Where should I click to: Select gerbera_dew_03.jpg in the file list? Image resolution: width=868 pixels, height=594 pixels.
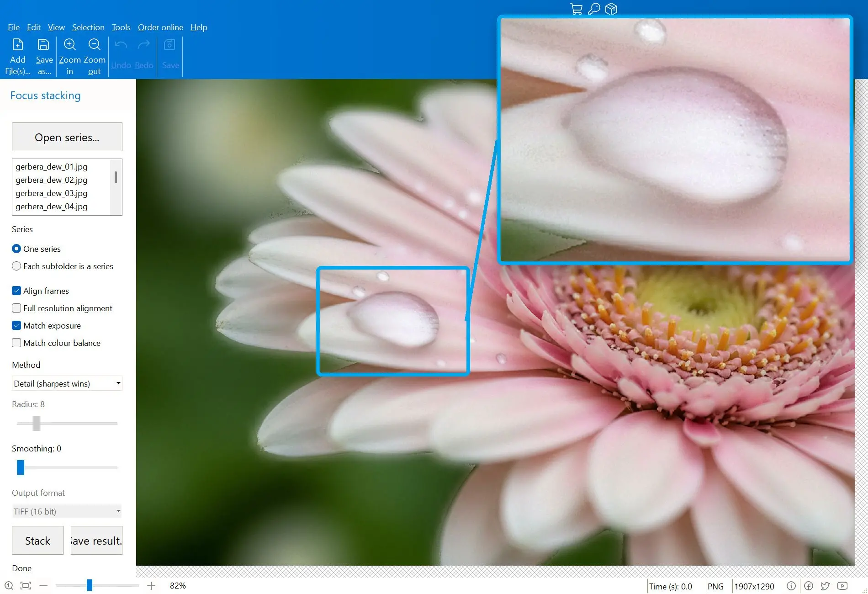[x=52, y=193]
